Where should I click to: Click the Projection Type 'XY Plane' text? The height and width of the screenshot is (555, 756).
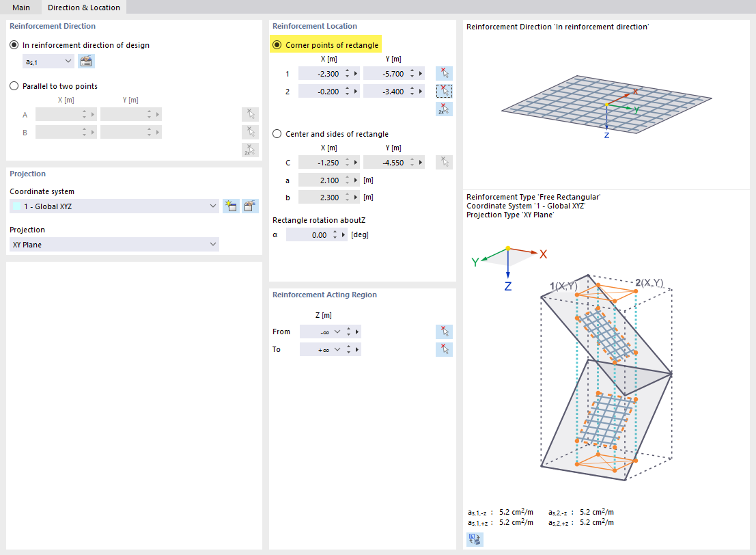510,215
